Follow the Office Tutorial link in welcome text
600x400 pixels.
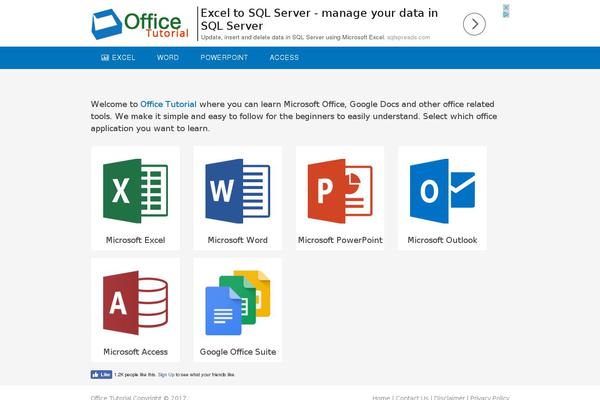click(168, 104)
